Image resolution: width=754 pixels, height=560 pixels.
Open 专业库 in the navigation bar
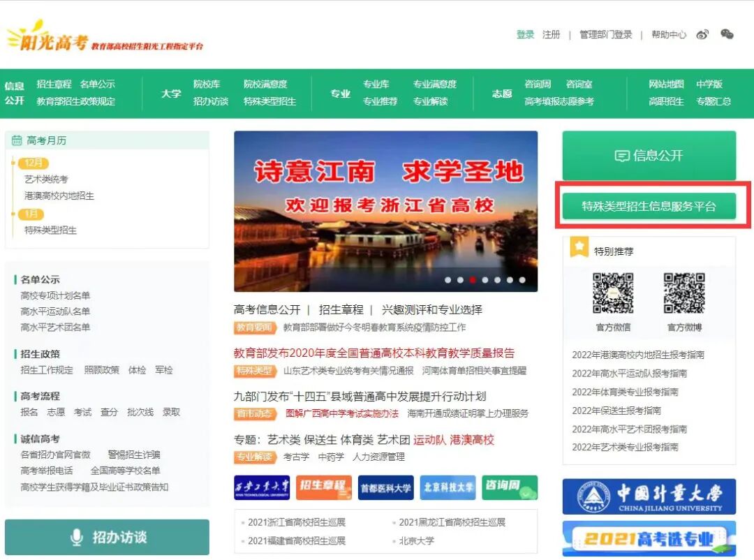376,84
